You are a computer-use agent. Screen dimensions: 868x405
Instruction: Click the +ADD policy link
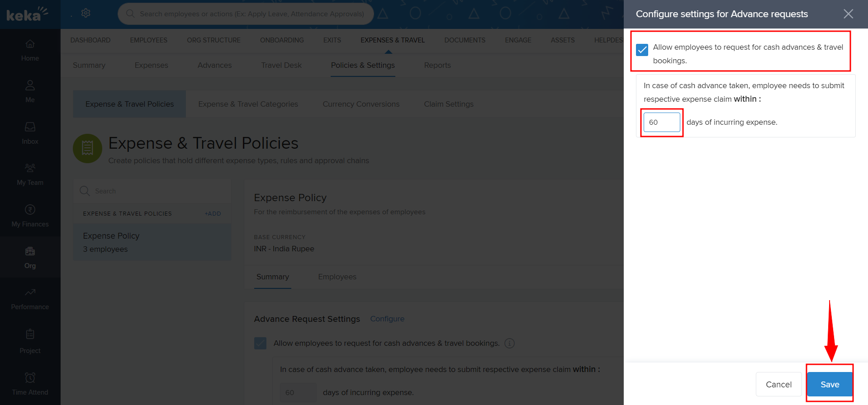[x=213, y=213]
